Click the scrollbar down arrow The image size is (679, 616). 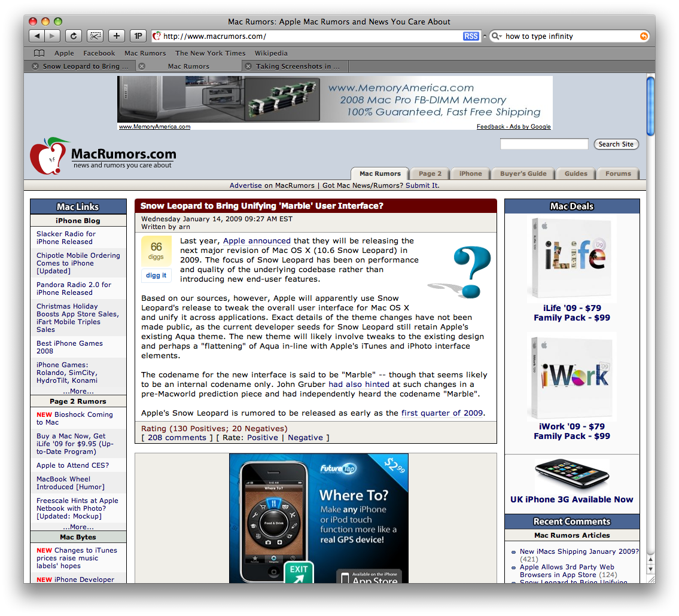(x=650, y=569)
